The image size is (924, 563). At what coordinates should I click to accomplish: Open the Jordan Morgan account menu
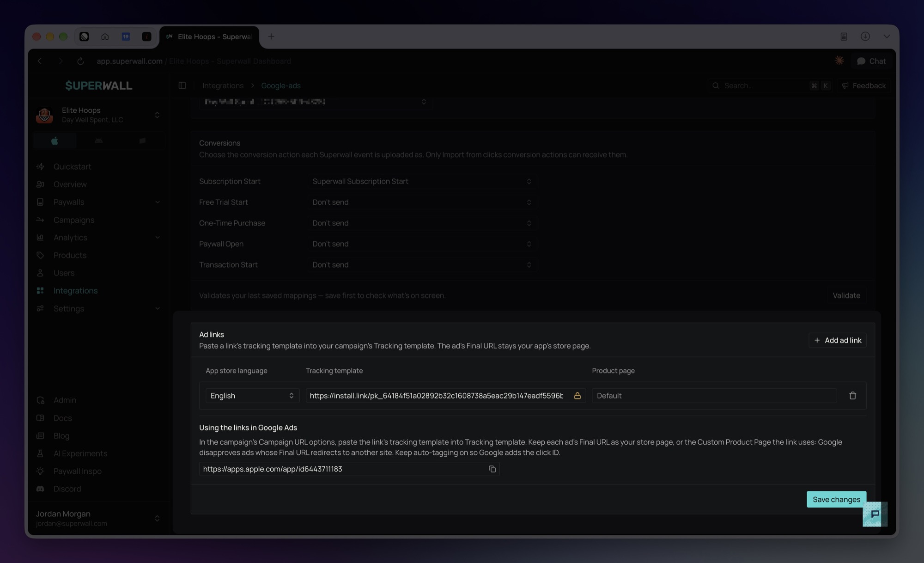(x=98, y=518)
